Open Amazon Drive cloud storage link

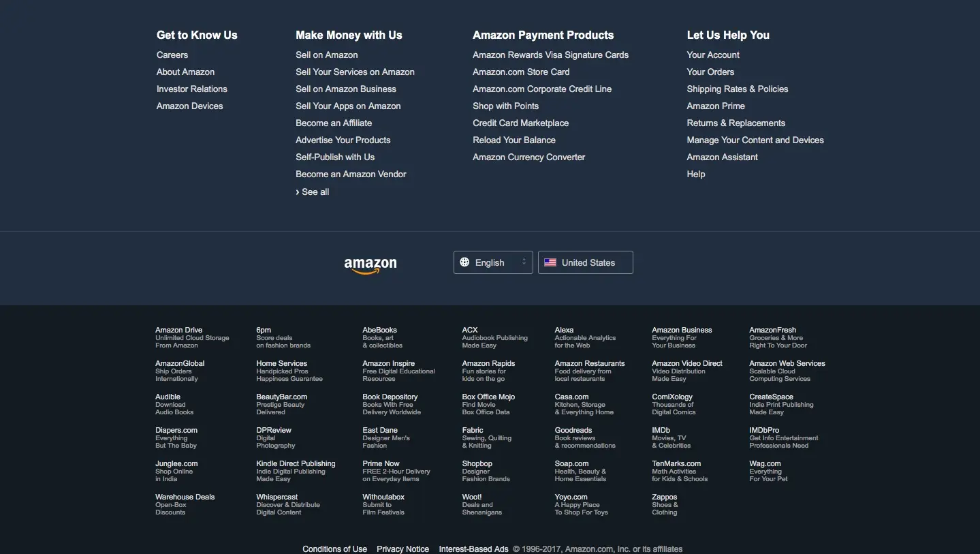(192, 337)
